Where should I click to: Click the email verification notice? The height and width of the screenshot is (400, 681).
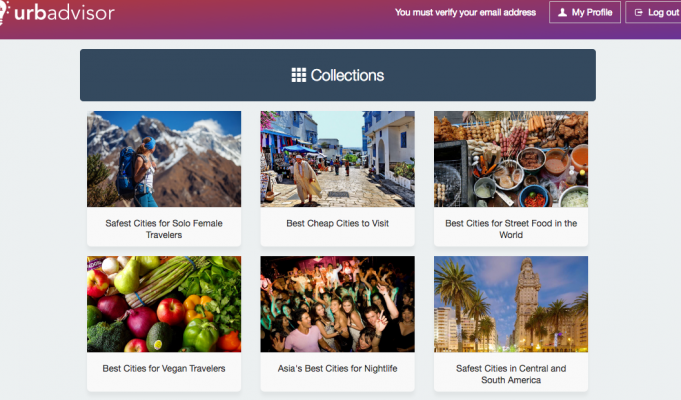click(467, 13)
